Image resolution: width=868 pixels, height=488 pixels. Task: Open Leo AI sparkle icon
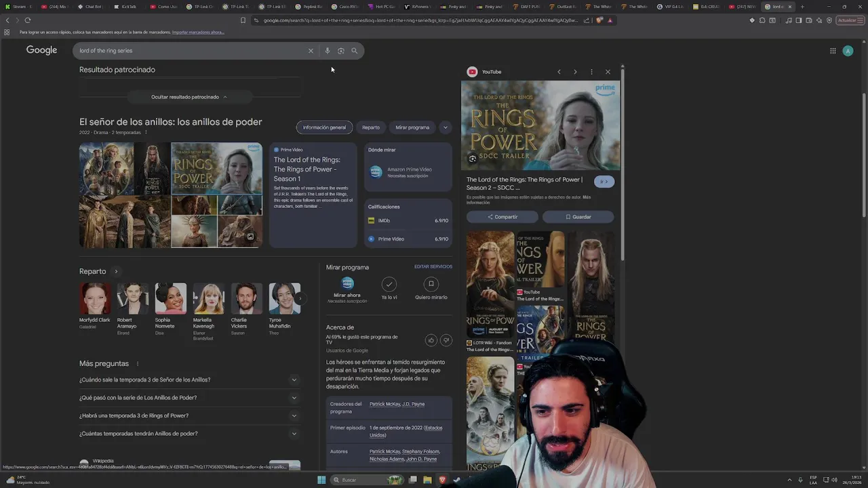819,20
